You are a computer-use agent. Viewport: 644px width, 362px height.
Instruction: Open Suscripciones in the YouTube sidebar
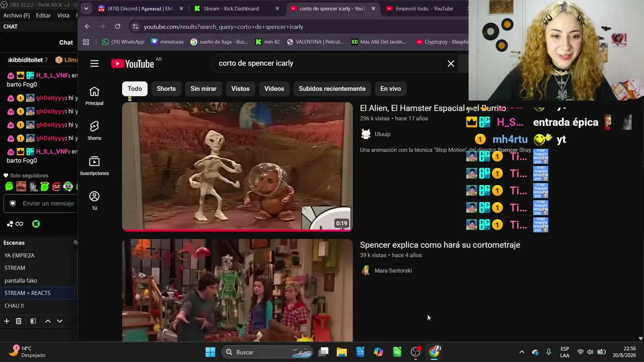[94, 166]
